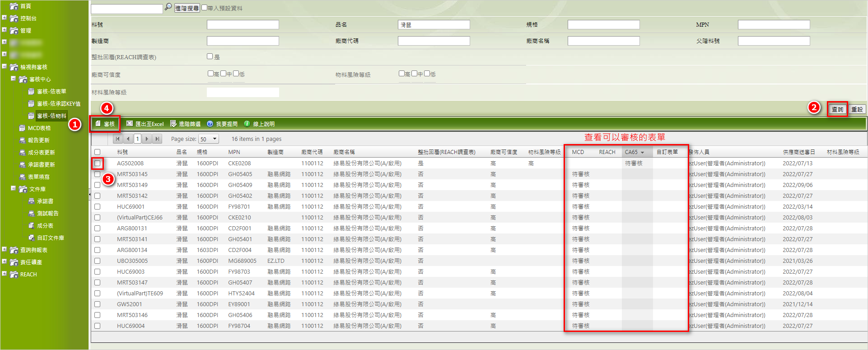The image size is (868, 350).
Task: Open 首頁 home in sidebar
Action: 25,6
